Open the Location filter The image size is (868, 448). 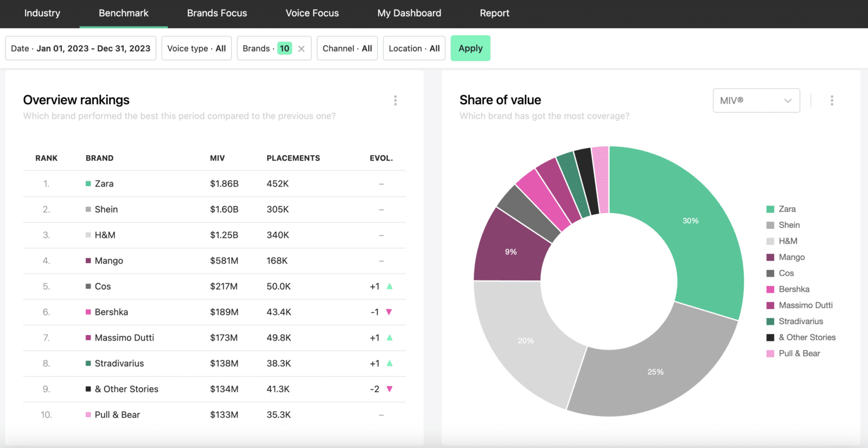point(414,48)
